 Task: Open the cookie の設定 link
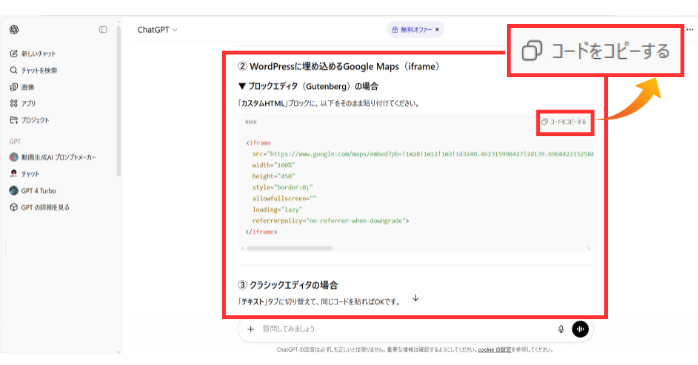pyautogui.click(x=494, y=350)
